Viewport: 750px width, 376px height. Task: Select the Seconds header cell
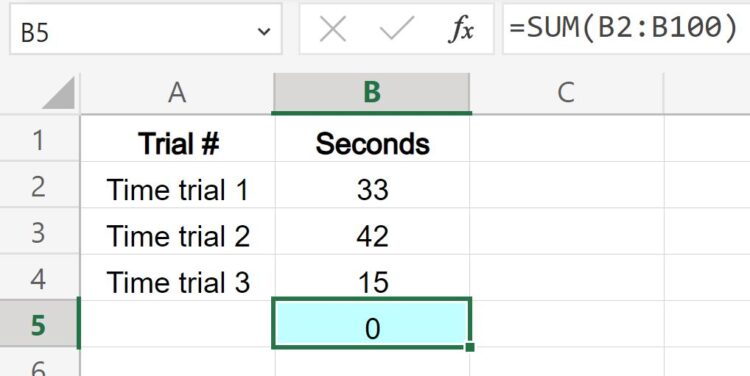point(373,139)
